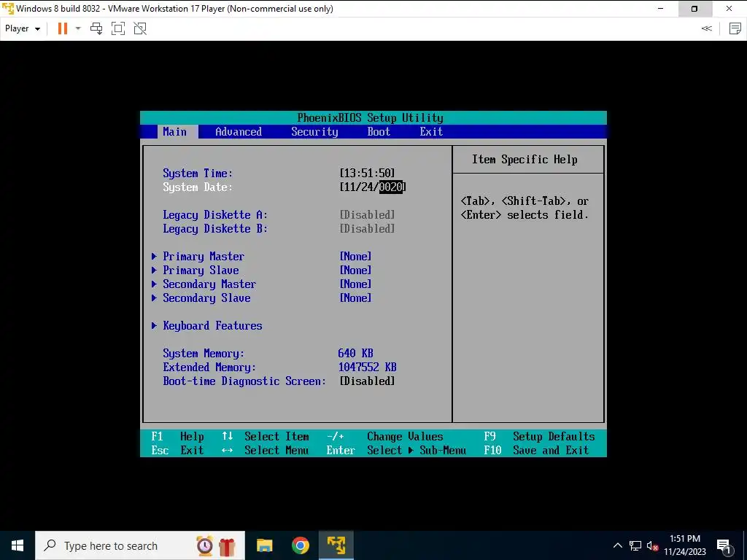Click the Enter Select Sub-Menu hint

(x=396, y=450)
